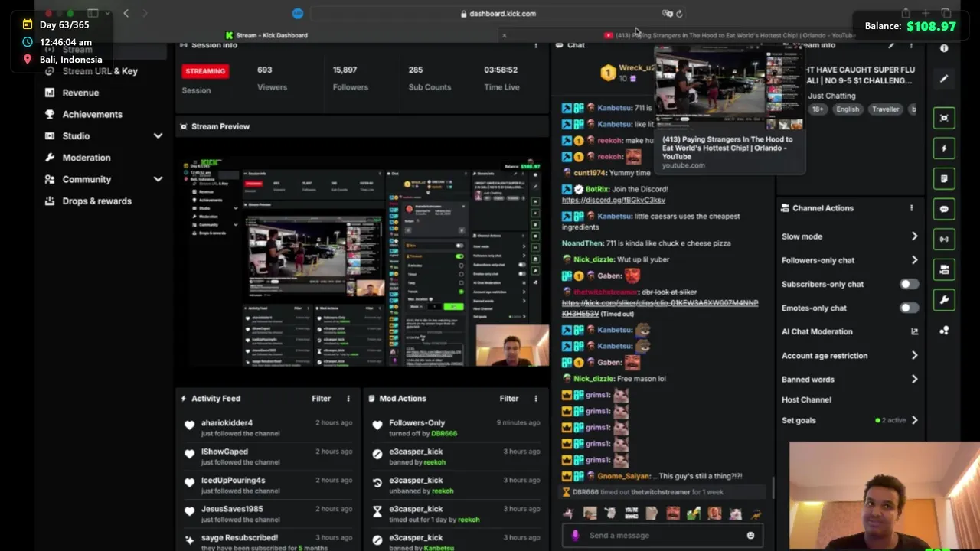The width and height of the screenshot is (980, 551).
Task: Click ahariokidder4 in the Activity Feed
Action: tap(227, 423)
